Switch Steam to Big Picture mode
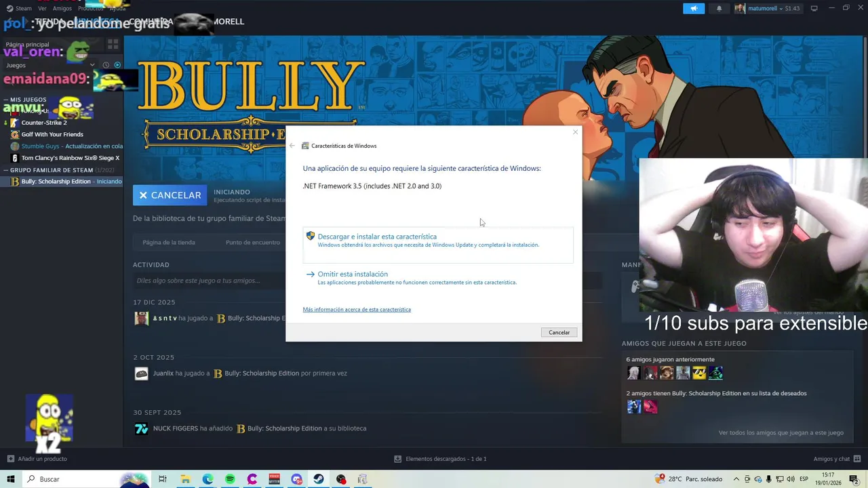Image resolution: width=868 pixels, height=488 pixels. click(814, 8)
